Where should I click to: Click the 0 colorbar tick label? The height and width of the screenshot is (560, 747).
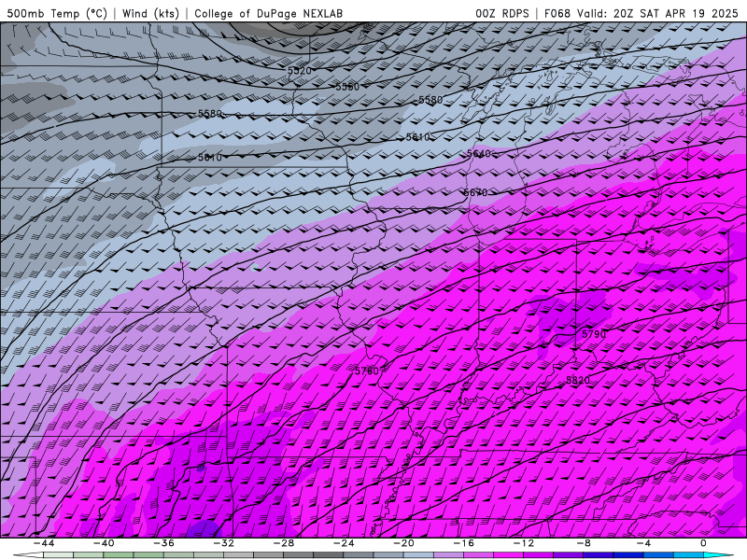[x=704, y=543]
